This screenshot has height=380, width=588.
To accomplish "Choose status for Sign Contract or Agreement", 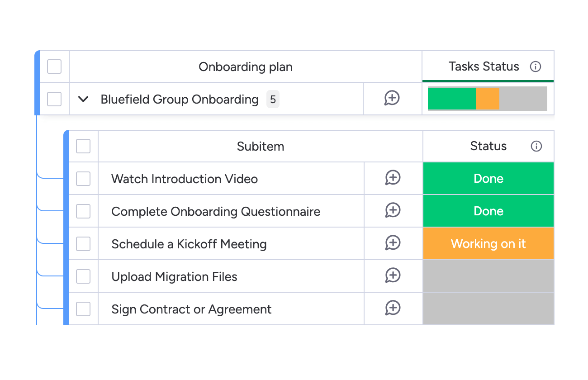I will (488, 309).
